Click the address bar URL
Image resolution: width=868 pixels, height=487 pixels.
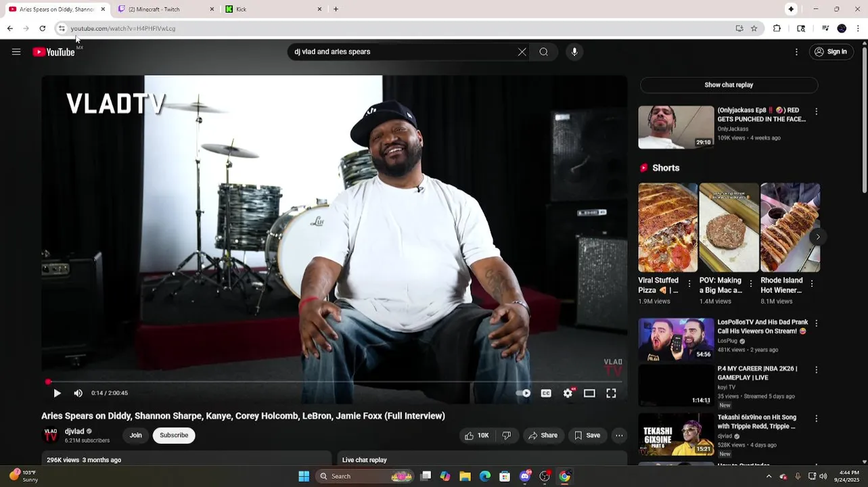coord(123,28)
